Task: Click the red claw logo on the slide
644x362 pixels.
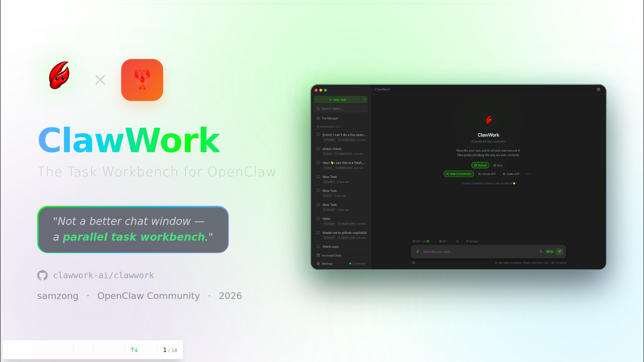Action: click(x=59, y=75)
